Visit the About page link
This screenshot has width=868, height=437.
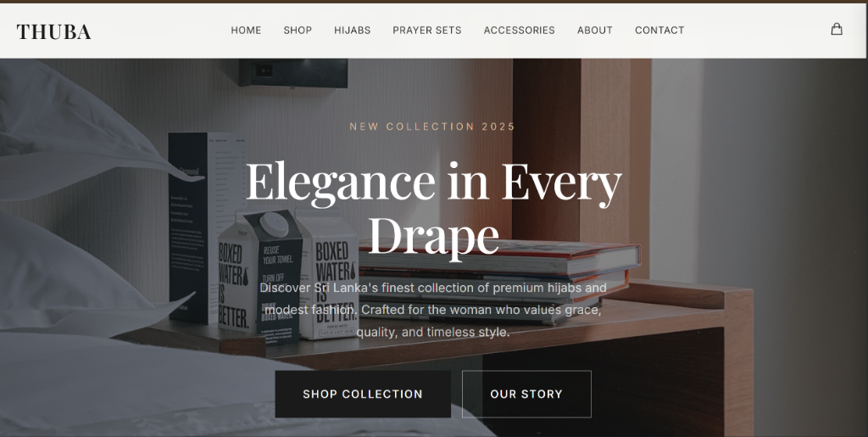594,31
